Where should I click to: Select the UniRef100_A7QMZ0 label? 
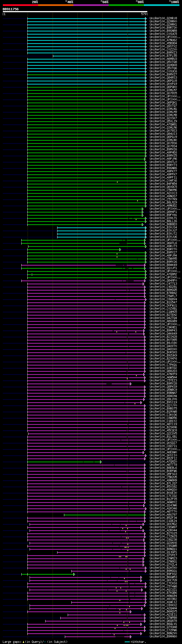tap(163, 462)
